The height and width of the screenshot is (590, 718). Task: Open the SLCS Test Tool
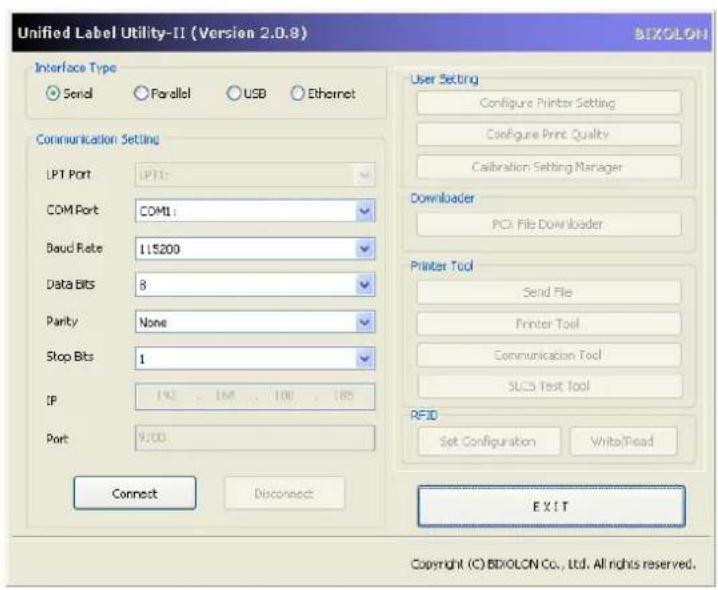[549, 386]
